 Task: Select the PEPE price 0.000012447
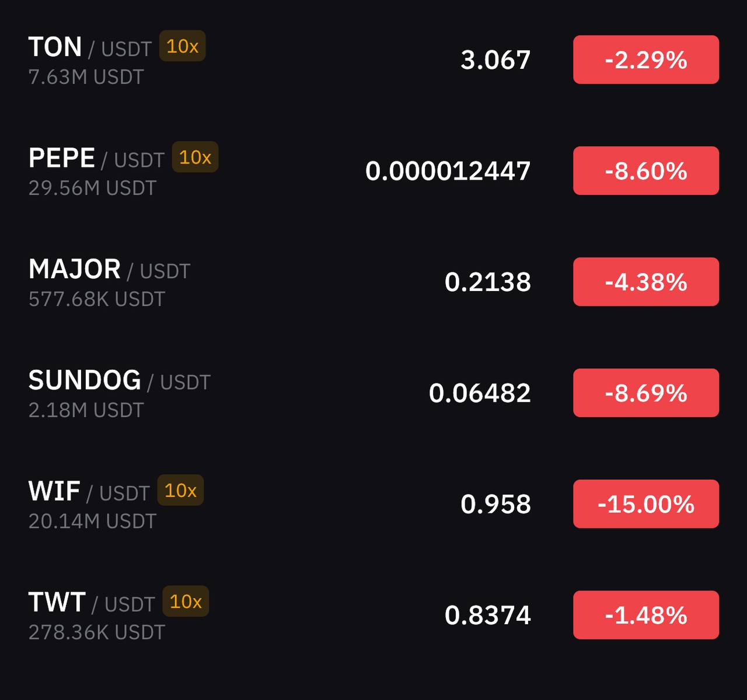pyautogui.click(x=448, y=171)
